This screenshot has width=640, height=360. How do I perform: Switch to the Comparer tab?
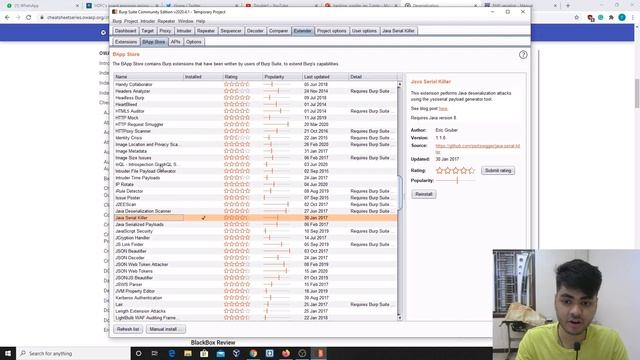(x=278, y=31)
